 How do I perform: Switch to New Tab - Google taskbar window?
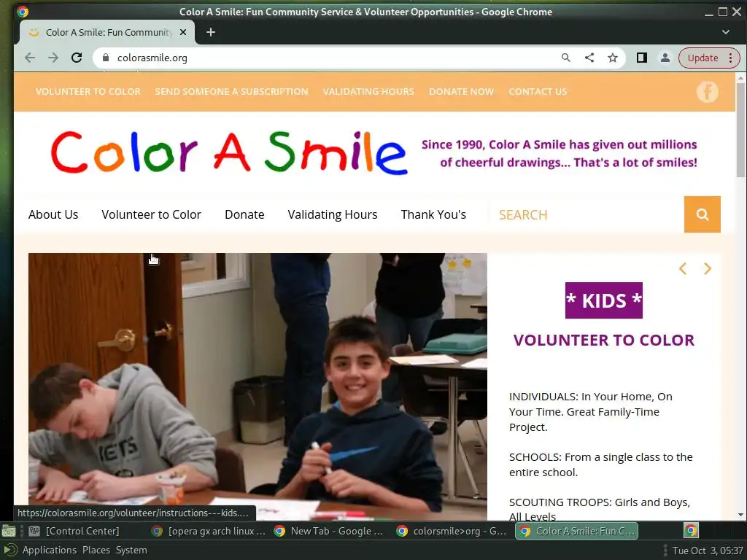[x=330, y=531]
